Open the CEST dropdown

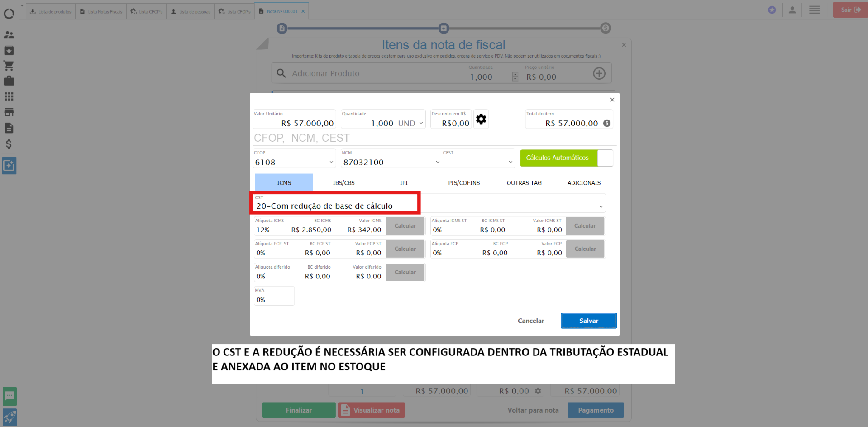(510, 162)
